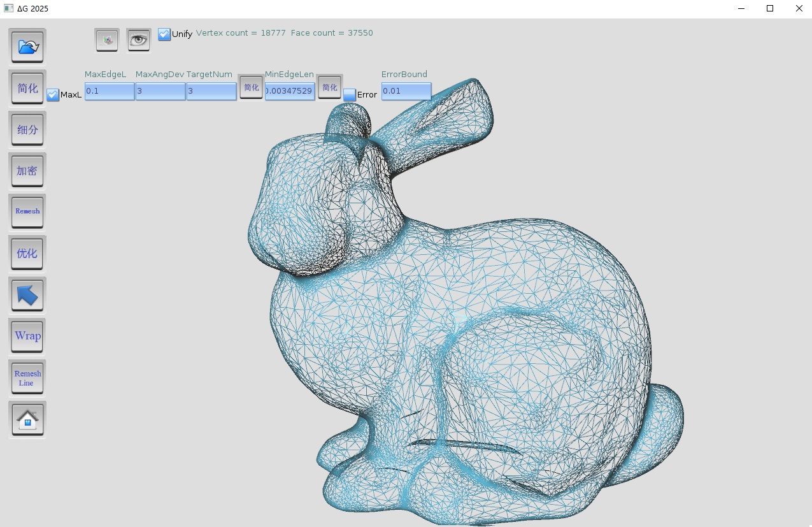
Task: Click the Vertex count = 18777 text
Action: pyautogui.click(x=241, y=33)
